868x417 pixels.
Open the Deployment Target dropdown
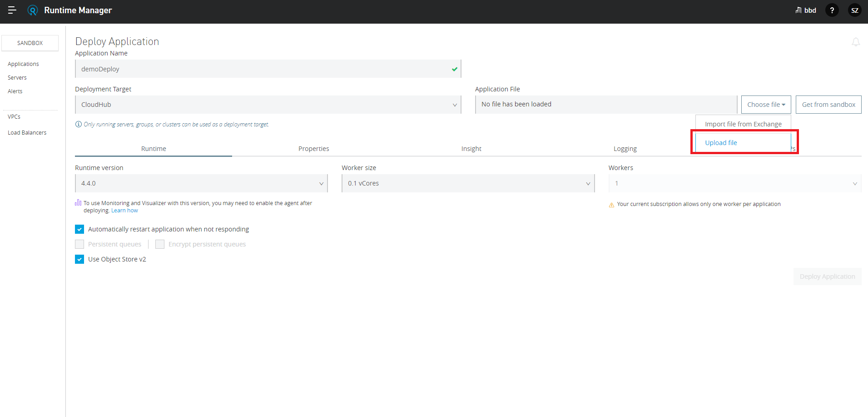pos(455,105)
